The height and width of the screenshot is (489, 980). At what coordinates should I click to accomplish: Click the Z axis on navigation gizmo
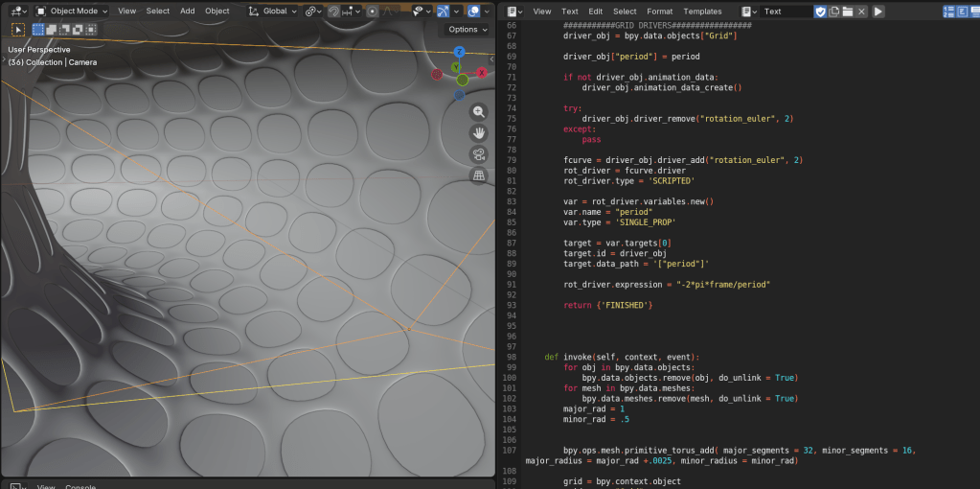[x=460, y=52]
